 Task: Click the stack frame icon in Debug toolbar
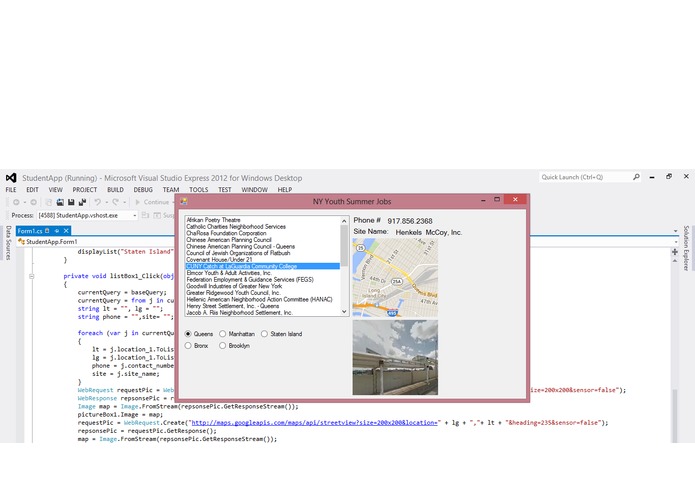tap(145, 215)
